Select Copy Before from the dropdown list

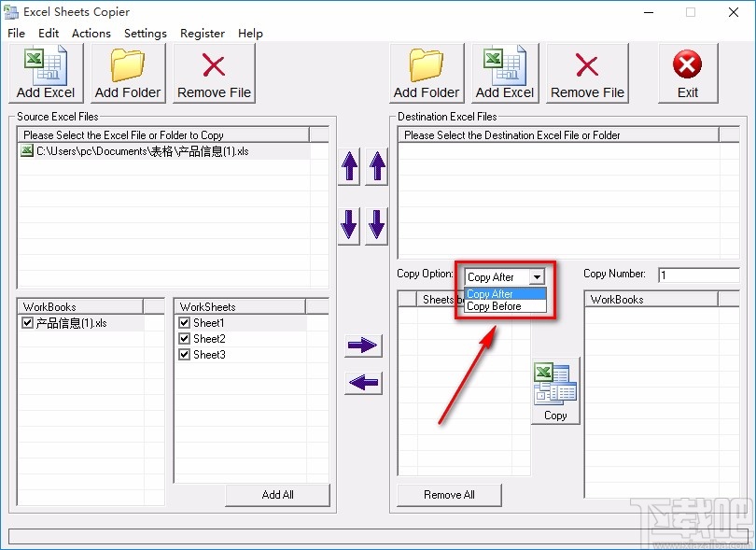[495, 305]
